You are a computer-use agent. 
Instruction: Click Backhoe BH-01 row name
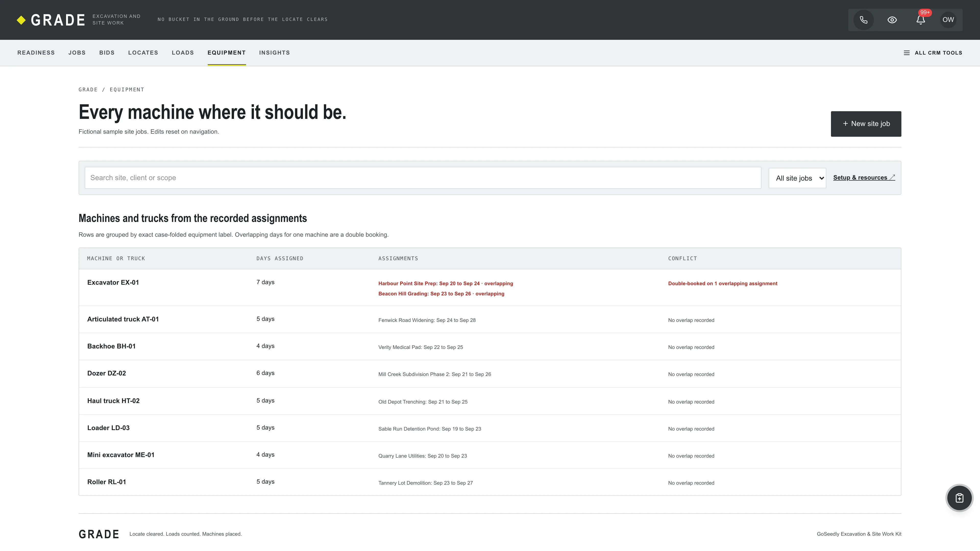112,346
